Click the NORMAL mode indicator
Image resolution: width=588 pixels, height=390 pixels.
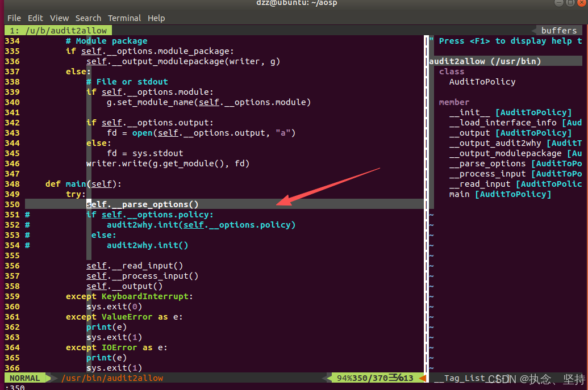click(25, 378)
